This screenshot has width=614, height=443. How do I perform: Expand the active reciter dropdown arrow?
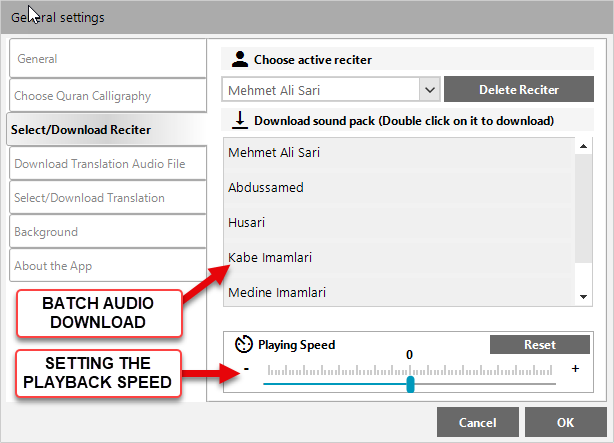430,90
